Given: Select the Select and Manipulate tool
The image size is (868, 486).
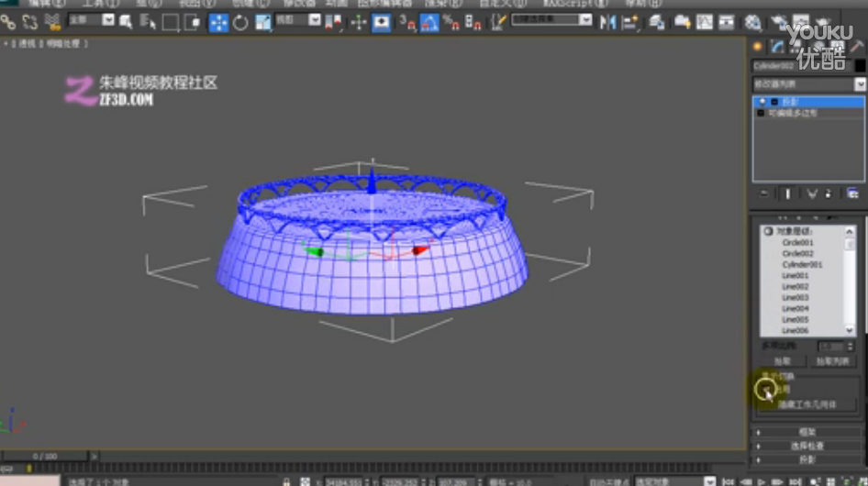Looking at the screenshot, I should pos(359,23).
